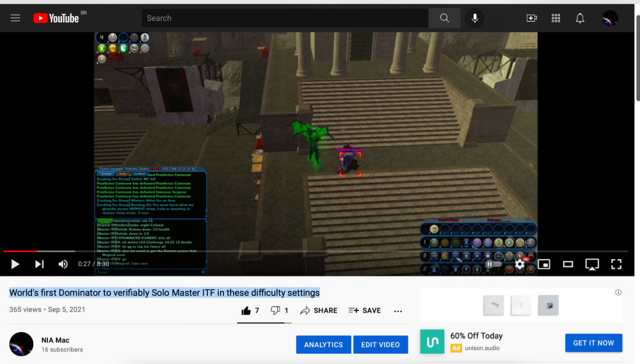The width and height of the screenshot is (640, 364).
Task: Open notifications bell
Action: [x=580, y=18]
